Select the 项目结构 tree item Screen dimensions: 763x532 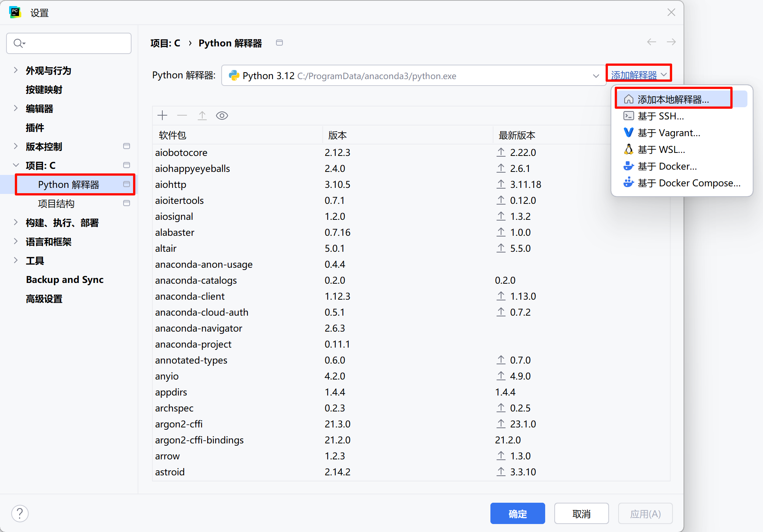coord(56,204)
